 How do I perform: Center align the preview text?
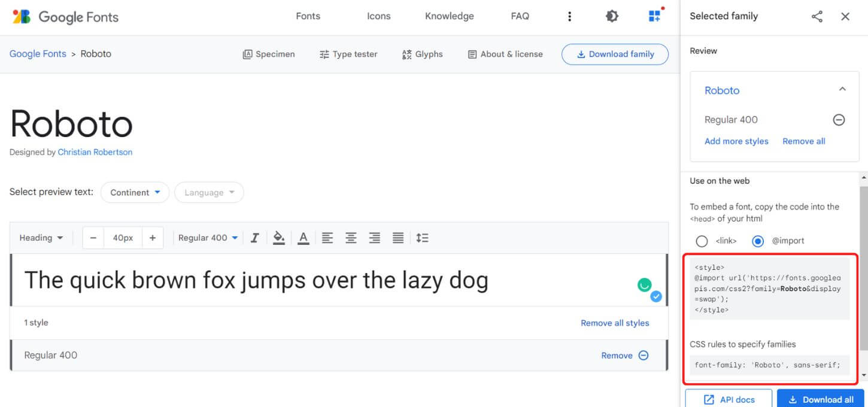[x=351, y=238]
